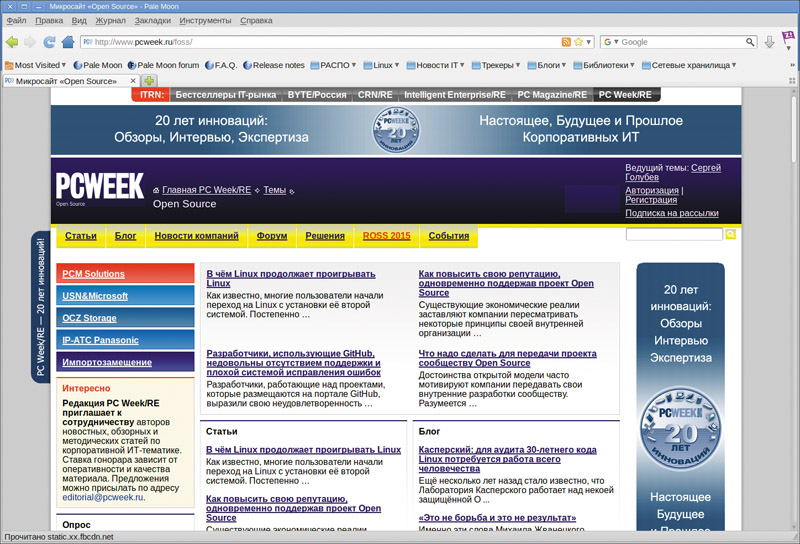
Task: Click the PC Week 20 лет emblem in banner
Action: 396,130
